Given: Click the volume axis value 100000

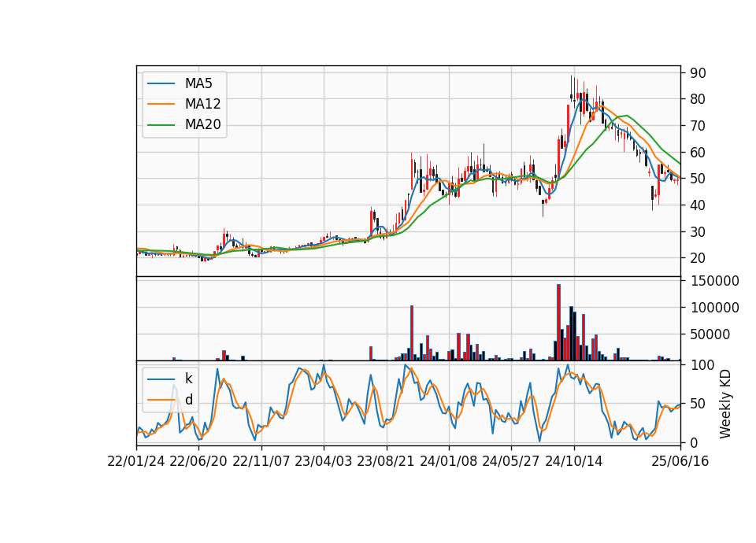Looking at the screenshot, I should (714, 308).
